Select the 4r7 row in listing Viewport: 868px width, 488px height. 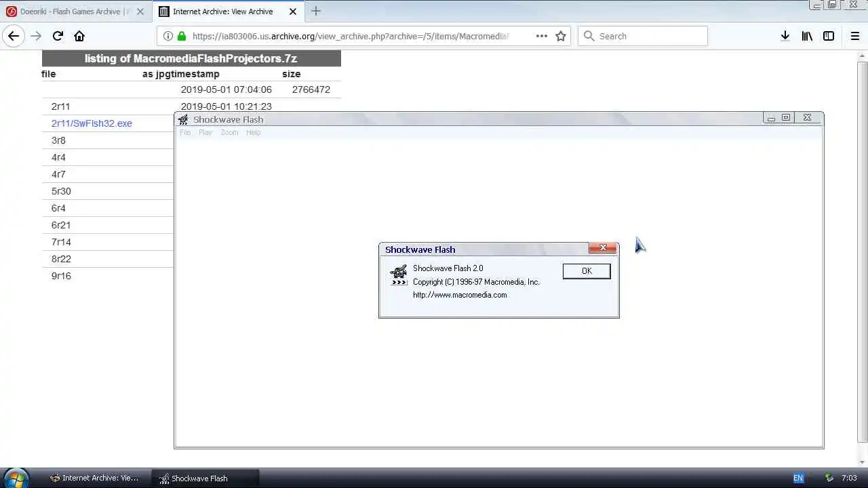pyautogui.click(x=58, y=174)
